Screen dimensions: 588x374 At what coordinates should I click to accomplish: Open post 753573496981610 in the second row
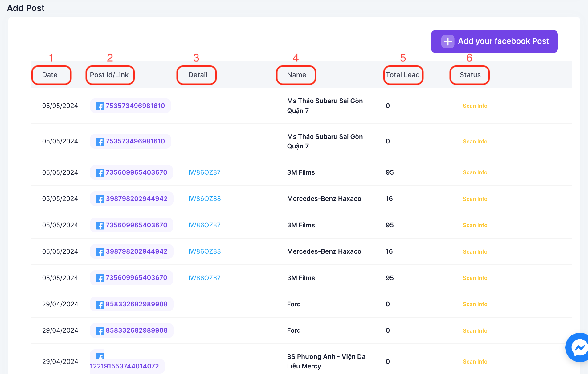point(135,141)
